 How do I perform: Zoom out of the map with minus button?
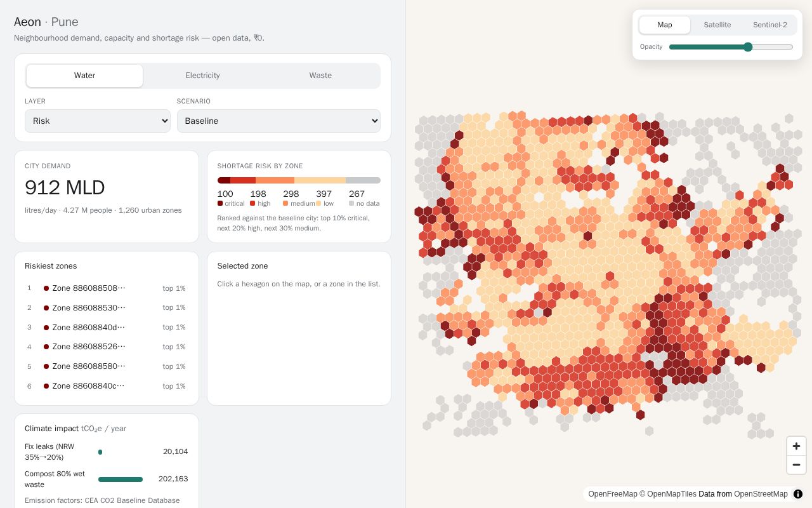coord(796,465)
